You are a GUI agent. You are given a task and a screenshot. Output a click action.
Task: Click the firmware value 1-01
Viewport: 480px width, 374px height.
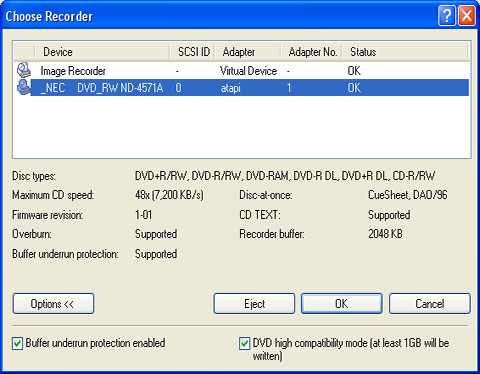tap(143, 215)
